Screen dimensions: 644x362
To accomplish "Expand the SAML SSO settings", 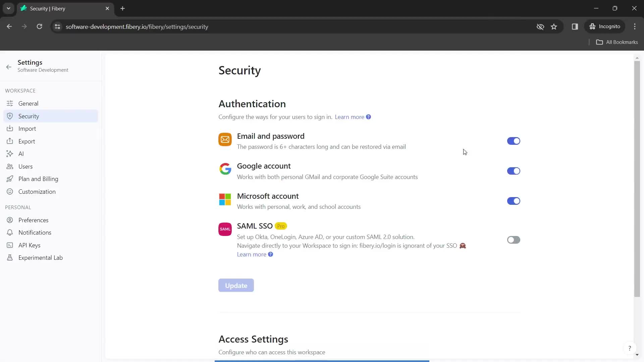I will pyautogui.click(x=514, y=240).
